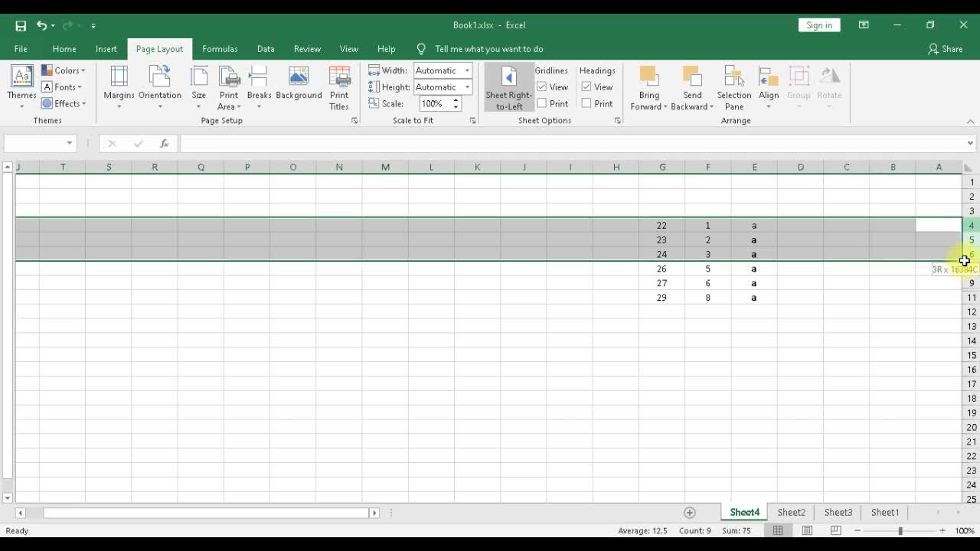
Task: Click the Share button
Action: (x=946, y=49)
